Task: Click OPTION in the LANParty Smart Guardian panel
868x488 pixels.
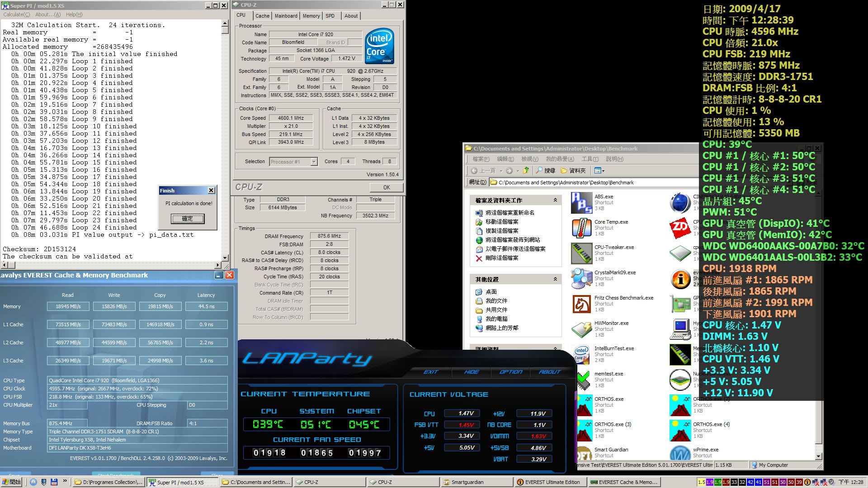Action: [510, 371]
